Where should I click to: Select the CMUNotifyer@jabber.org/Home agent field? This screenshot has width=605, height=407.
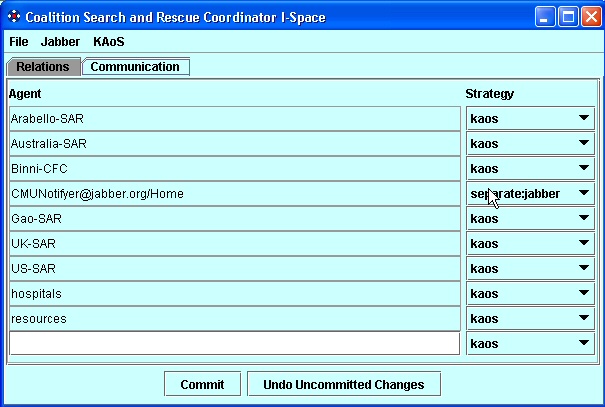click(x=235, y=193)
